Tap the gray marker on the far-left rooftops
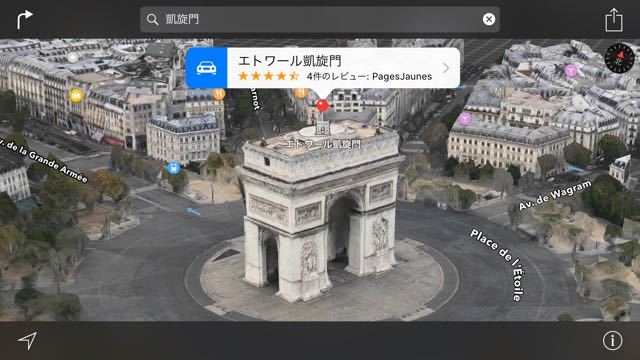The image size is (640, 360). click(73, 57)
